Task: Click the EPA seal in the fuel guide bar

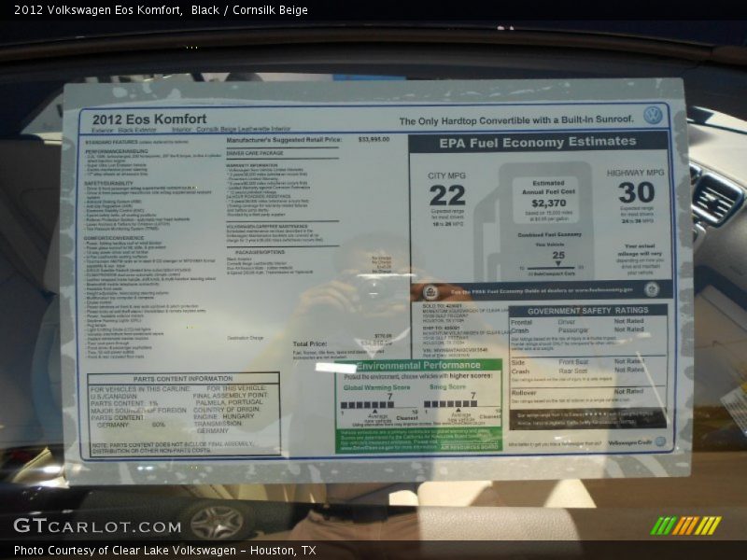Action: [x=430, y=291]
